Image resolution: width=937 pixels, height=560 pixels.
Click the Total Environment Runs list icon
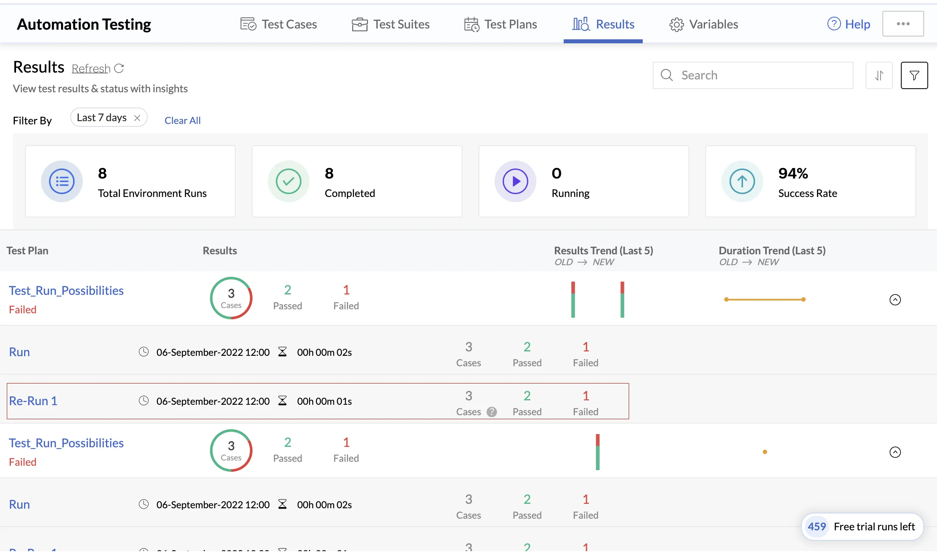click(62, 181)
